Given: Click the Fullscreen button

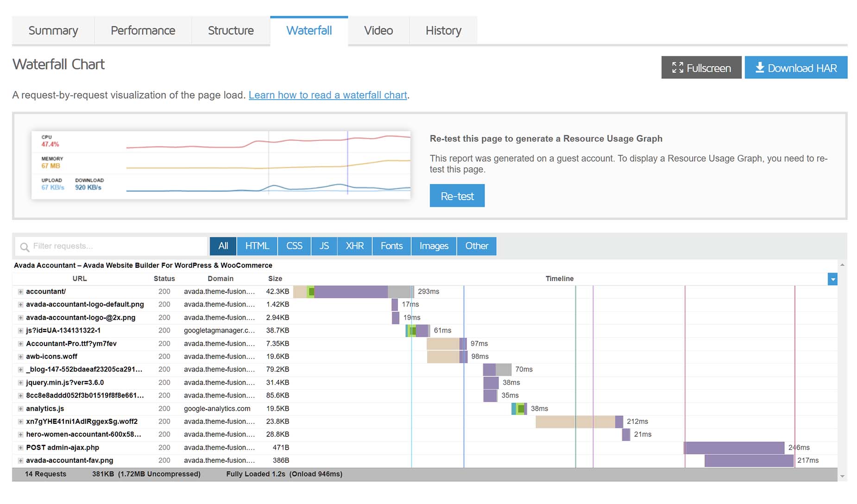Looking at the screenshot, I should [x=701, y=68].
